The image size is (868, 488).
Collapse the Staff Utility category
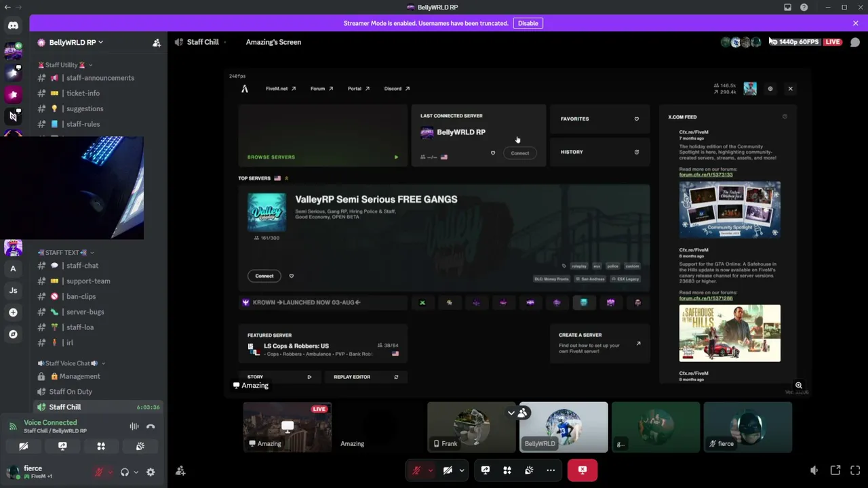[65, 65]
